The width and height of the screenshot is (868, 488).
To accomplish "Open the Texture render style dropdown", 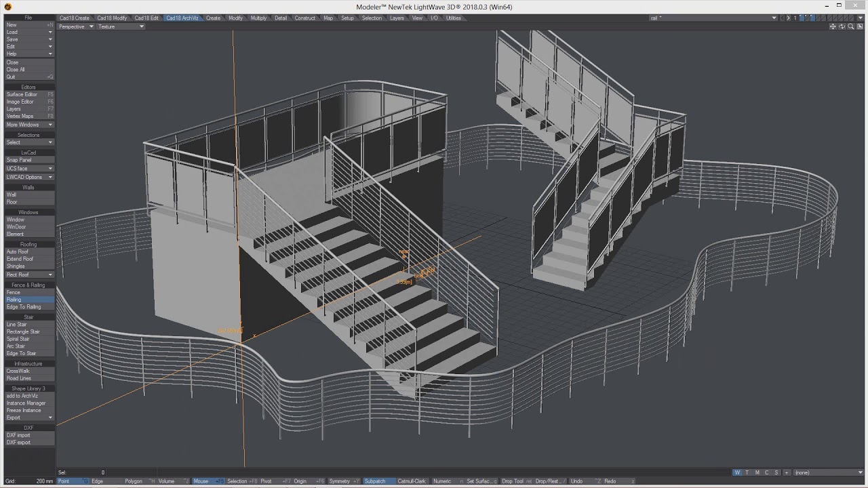I will coord(121,26).
